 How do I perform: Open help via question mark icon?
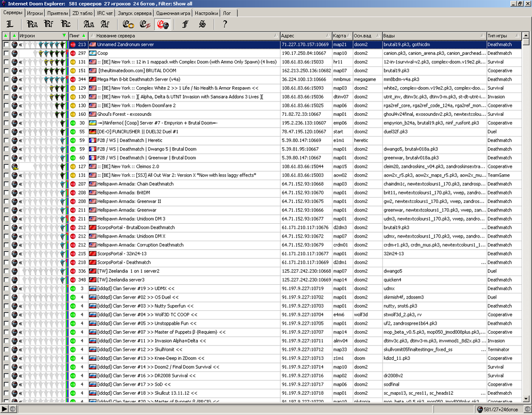click(x=225, y=24)
